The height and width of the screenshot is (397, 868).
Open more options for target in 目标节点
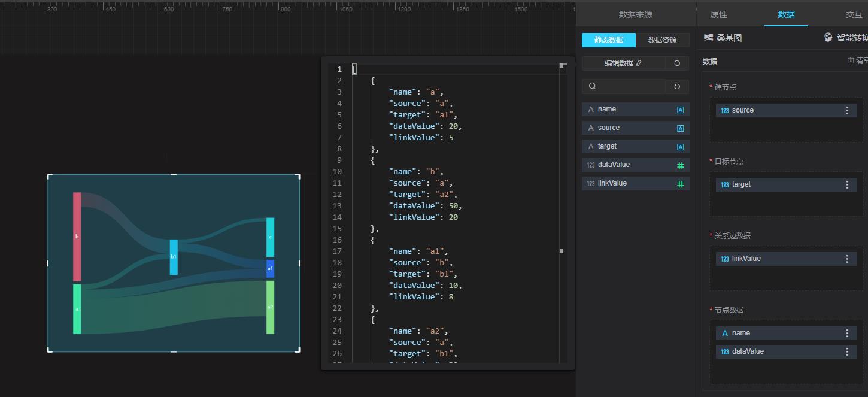click(847, 184)
